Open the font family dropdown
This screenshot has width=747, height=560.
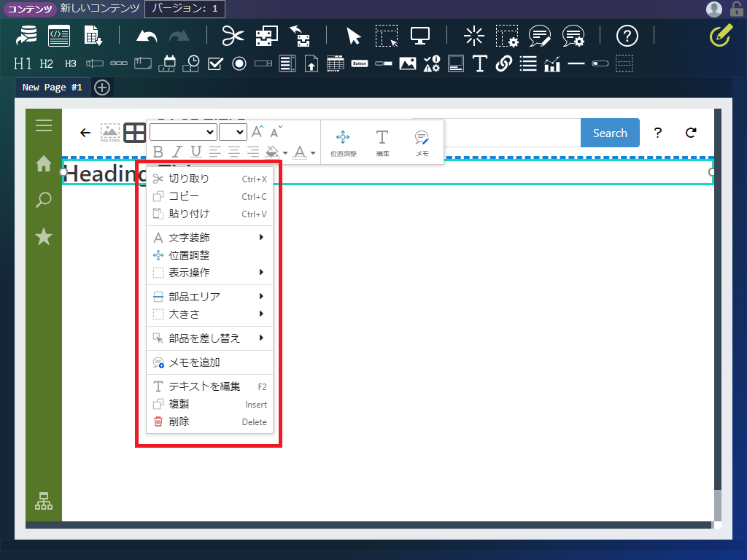(183, 132)
